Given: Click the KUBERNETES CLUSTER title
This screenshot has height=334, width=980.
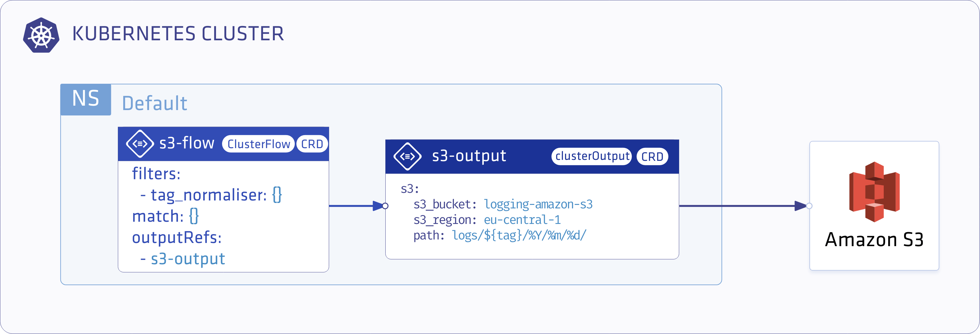Looking at the screenshot, I should coord(178,34).
